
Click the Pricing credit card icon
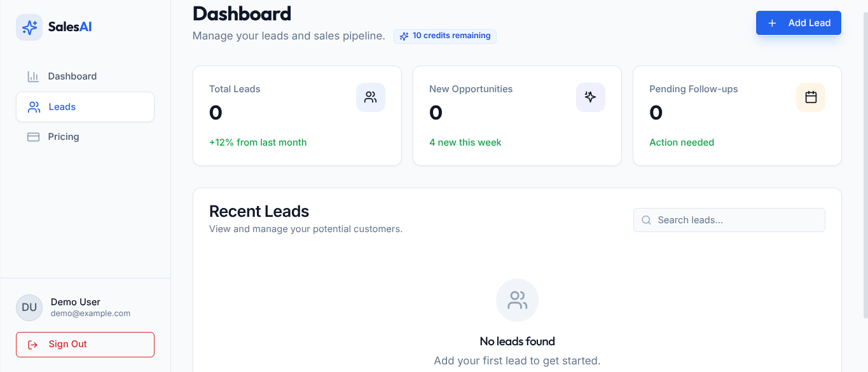[33, 137]
